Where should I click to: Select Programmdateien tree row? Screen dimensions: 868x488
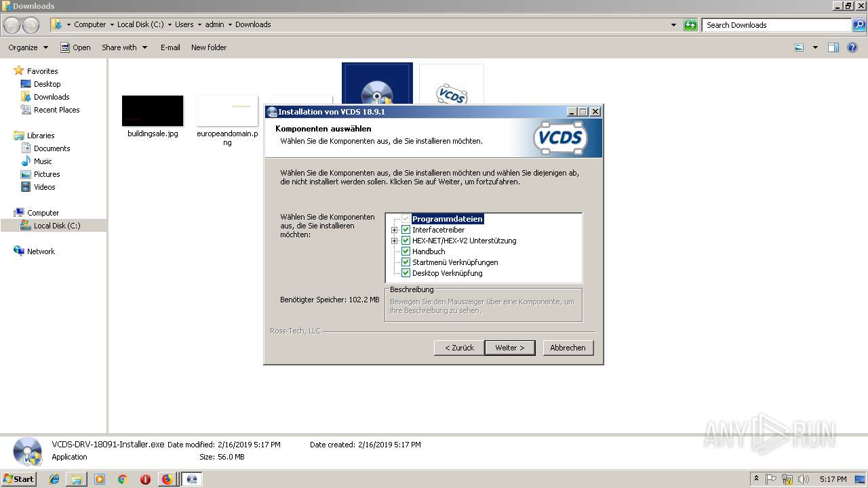coord(448,219)
